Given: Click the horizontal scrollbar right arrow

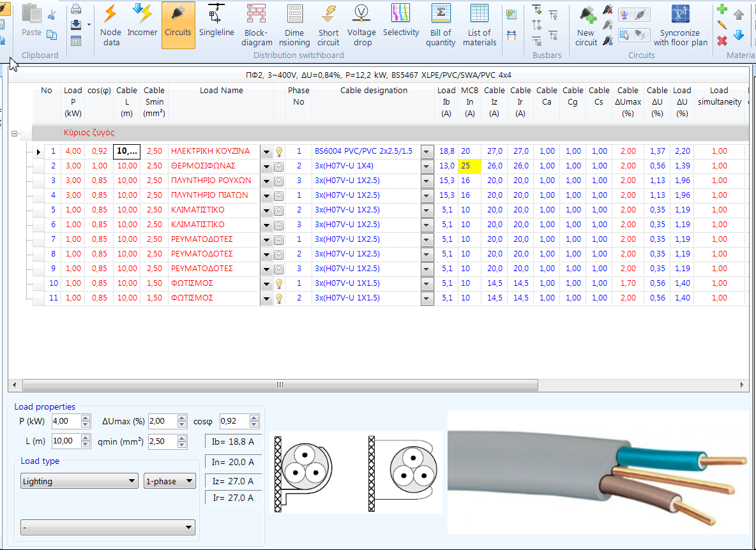Looking at the screenshot, I should [x=743, y=385].
